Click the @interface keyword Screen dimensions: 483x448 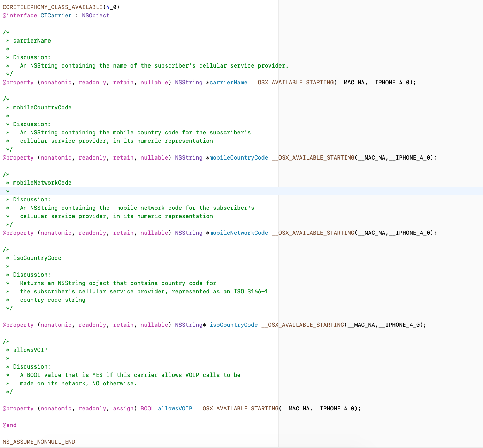pyautogui.click(x=20, y=15)
